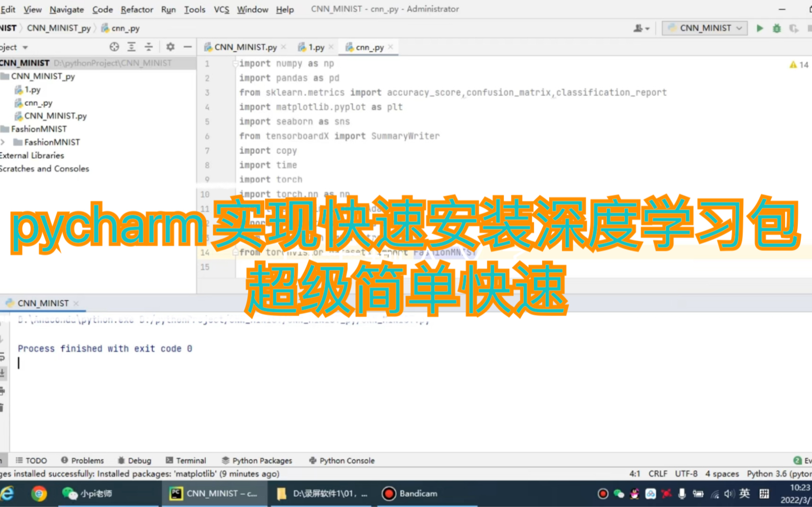The height and width of the screenshot is (507, 812).
Task: Open the Navigate menu
Action: tap(67, 9)
